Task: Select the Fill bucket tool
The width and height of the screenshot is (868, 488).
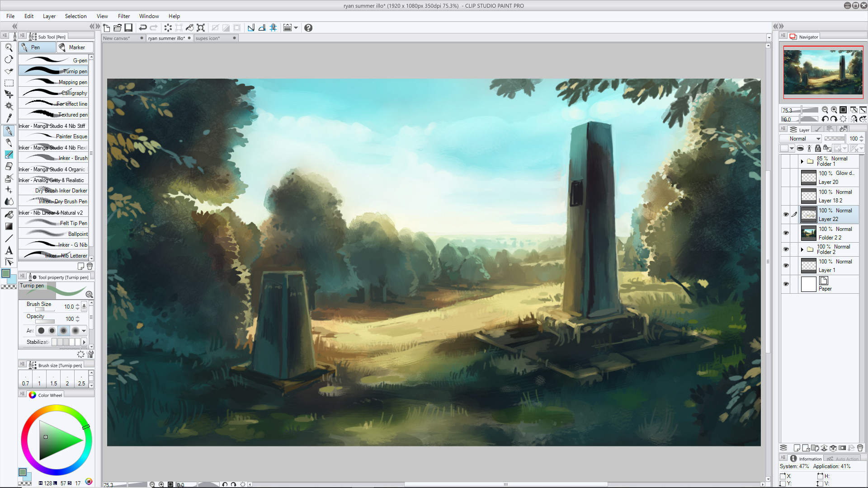Action: [9, 215]
